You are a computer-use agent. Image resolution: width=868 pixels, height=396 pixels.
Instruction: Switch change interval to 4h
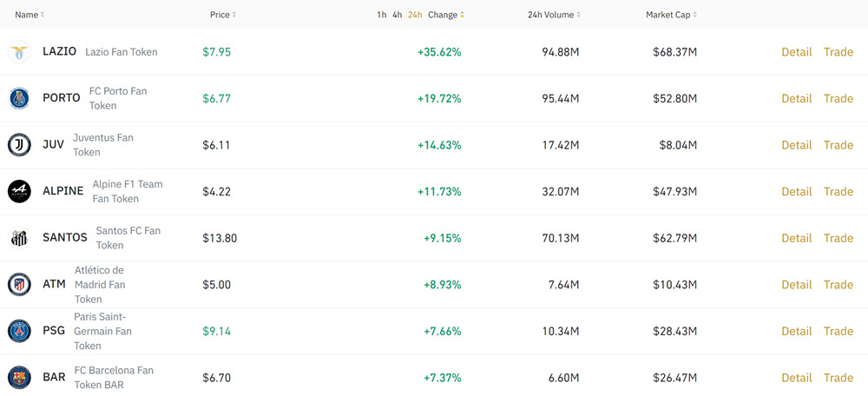tap(397, 15)
